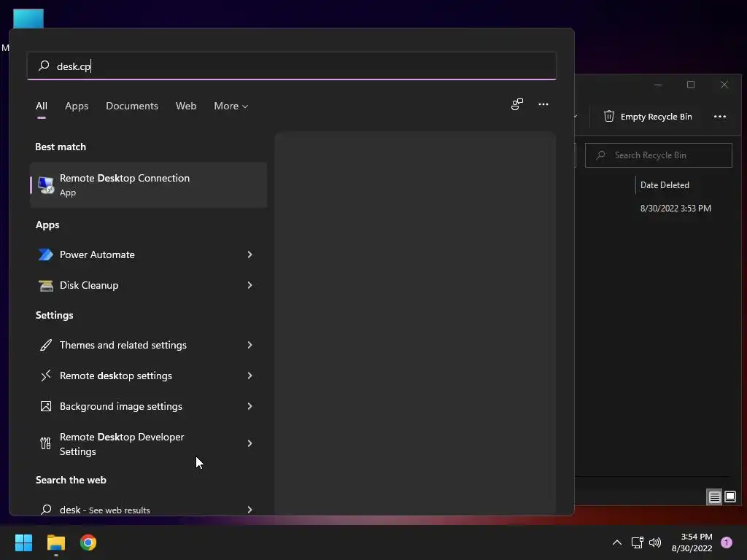Open Remote desktop settings result
This screenshot has height=560, width=747.
point(148,376)
